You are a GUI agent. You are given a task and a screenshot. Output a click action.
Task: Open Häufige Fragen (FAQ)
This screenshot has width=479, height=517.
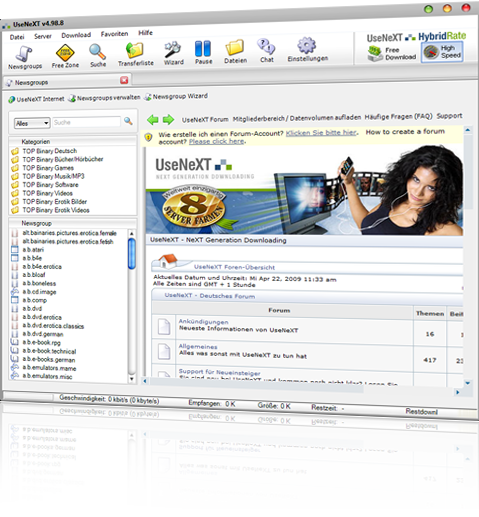(x=398, y=117)
